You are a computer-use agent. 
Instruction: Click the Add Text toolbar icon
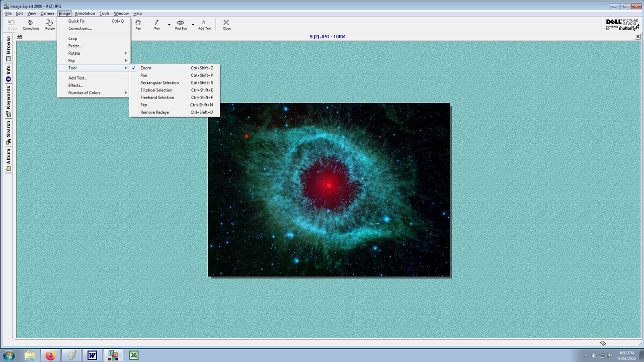pos(204,25)
